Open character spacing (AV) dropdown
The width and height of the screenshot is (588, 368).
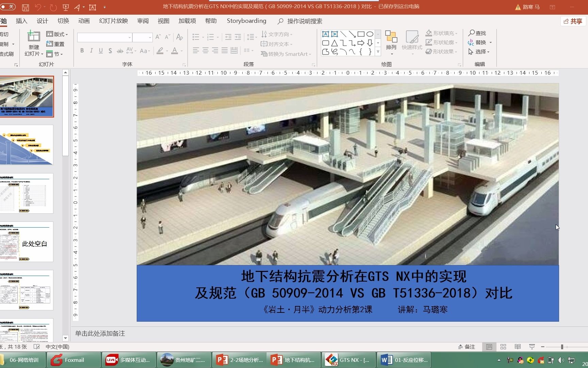tap(131, 51)
